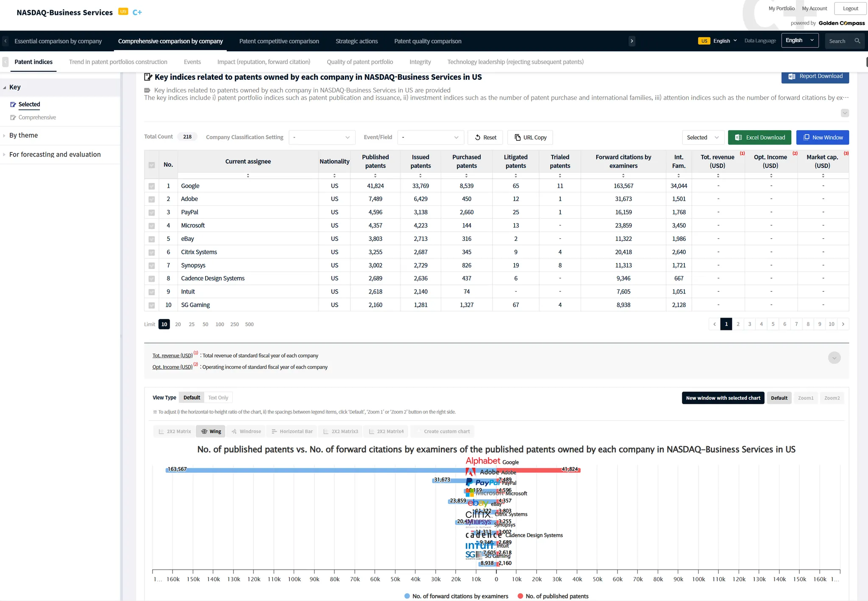
Task: Expand the By theme section
Action: [24, 135]
